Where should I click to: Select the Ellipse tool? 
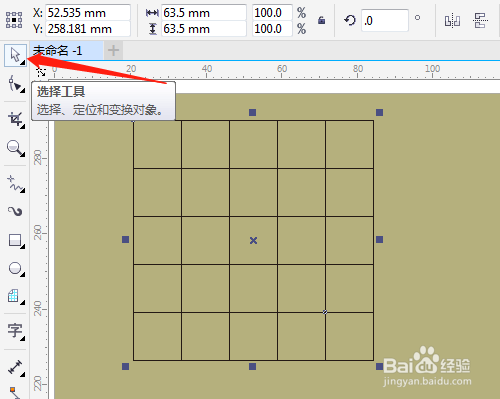click(15, 268)
